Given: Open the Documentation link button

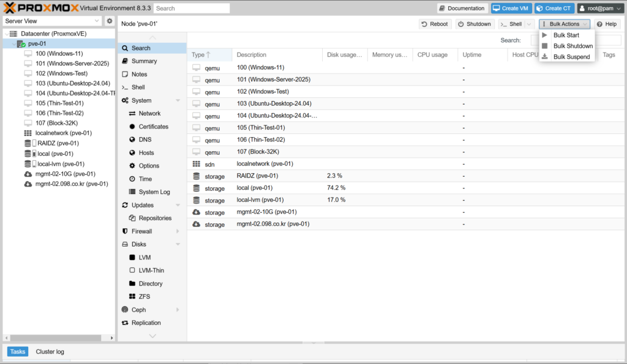Looking at the screenshot, I should (462, 9).
